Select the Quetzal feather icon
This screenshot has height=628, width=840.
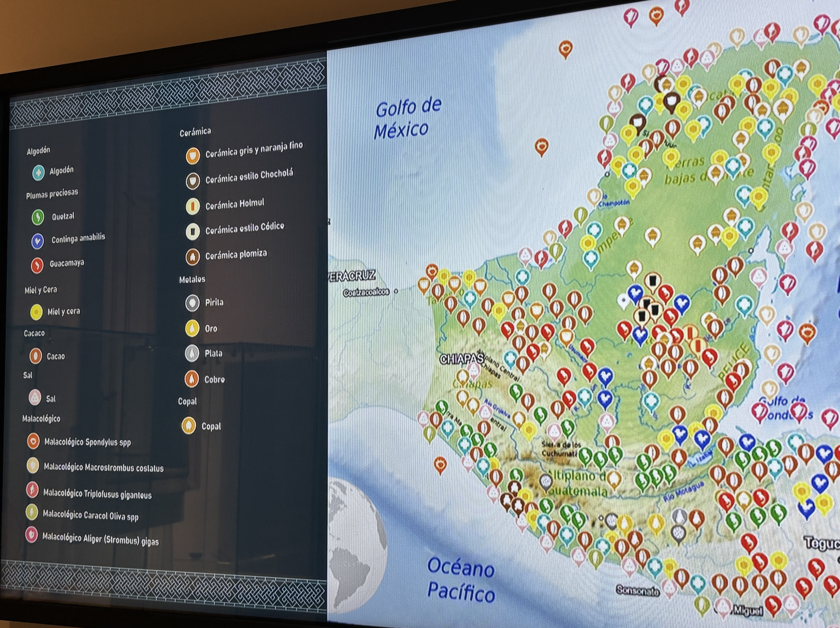click(38, 217)
